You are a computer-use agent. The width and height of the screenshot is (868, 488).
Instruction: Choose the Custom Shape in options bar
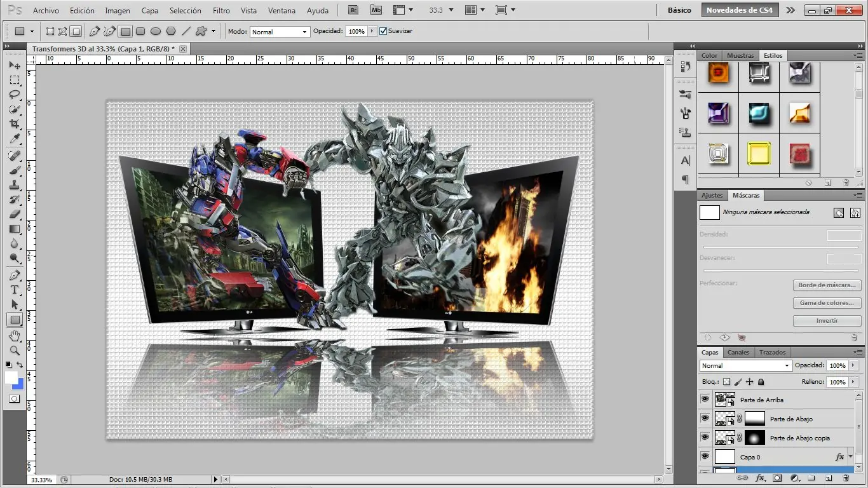click(x=201, y=31)
